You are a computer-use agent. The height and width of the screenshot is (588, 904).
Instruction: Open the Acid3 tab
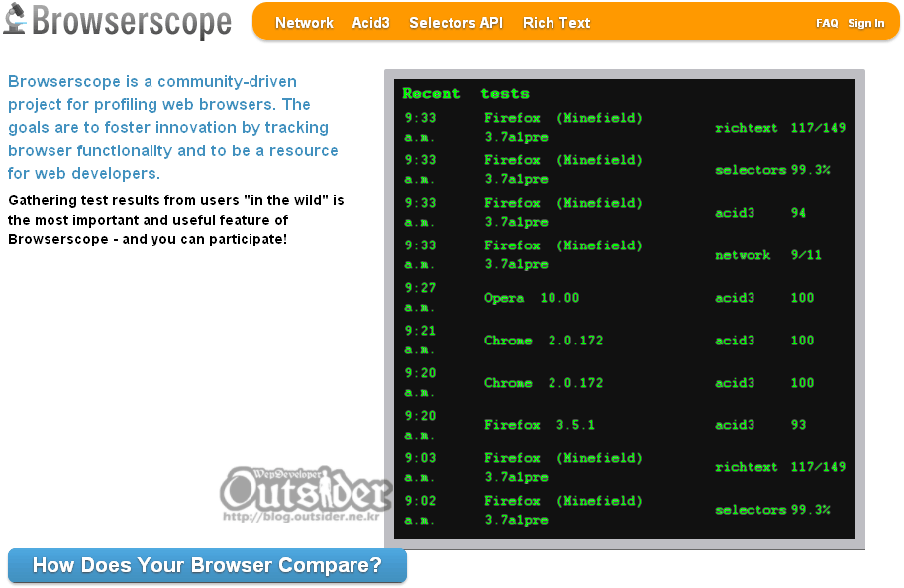(x=370, y=23)
